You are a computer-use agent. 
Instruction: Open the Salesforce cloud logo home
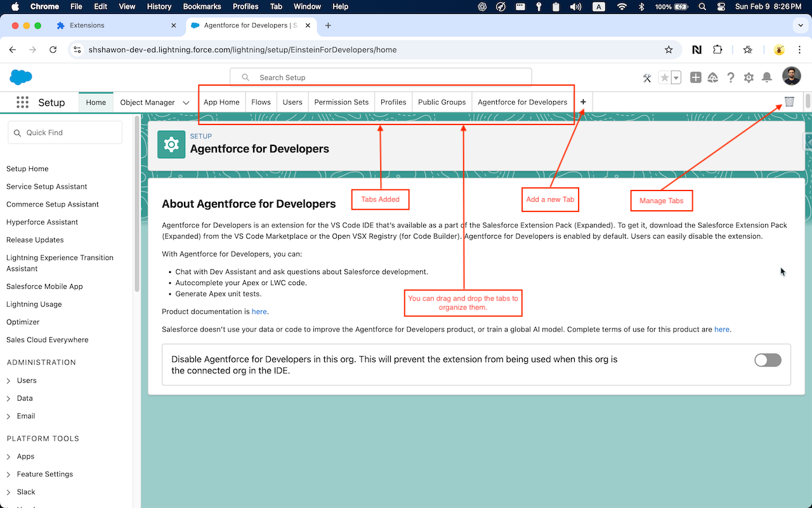(21, 77)
